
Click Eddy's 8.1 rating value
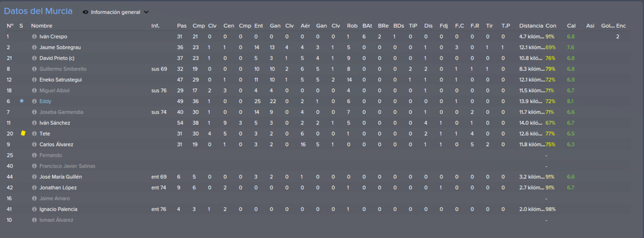(570, 101)
